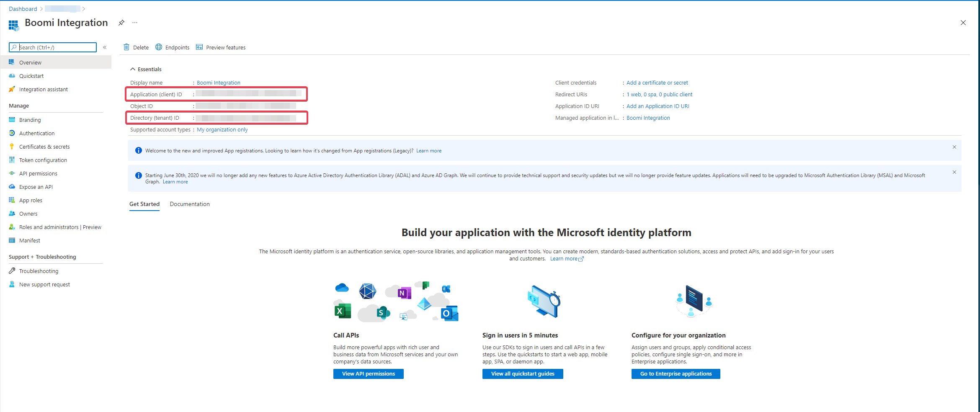Click the Sign in users illustration
Viewport: 980px width, 412px height.
click(544, 301)
